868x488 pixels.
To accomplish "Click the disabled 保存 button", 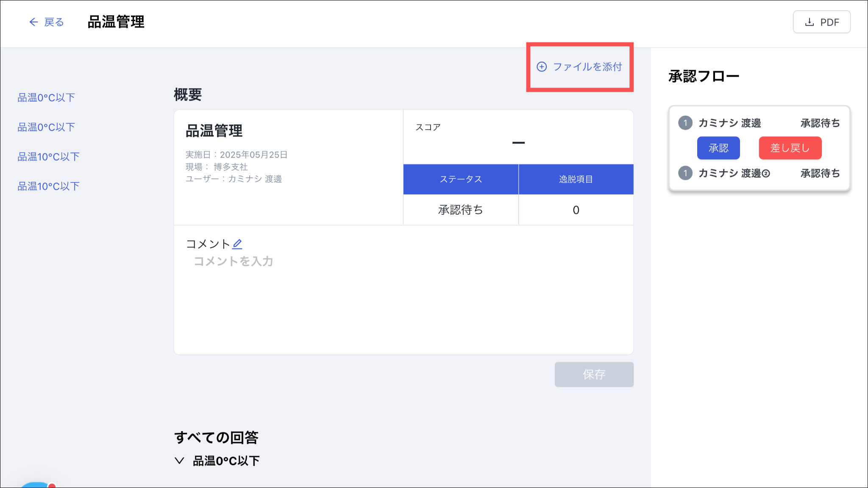I will click(x=594, y=374).
